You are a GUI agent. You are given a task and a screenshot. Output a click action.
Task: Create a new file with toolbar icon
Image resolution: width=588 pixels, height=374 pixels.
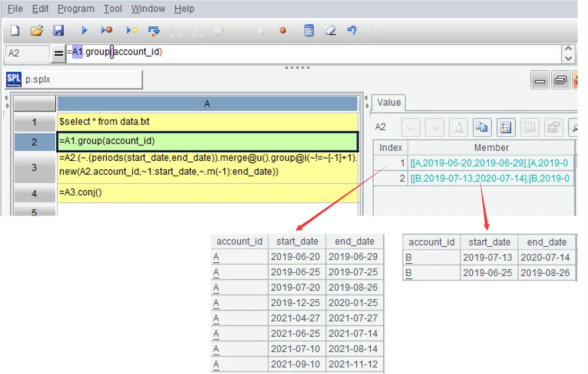(x=15, y=30)
